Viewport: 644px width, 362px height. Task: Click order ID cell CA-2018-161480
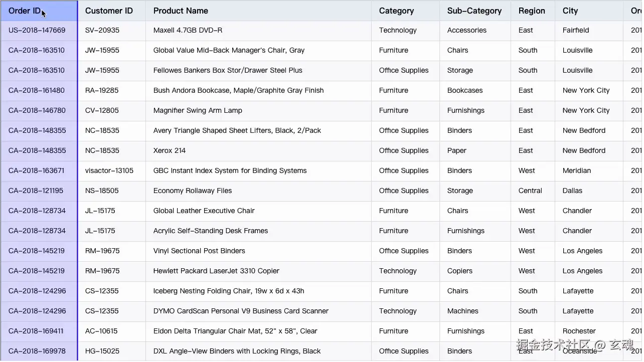37,91
